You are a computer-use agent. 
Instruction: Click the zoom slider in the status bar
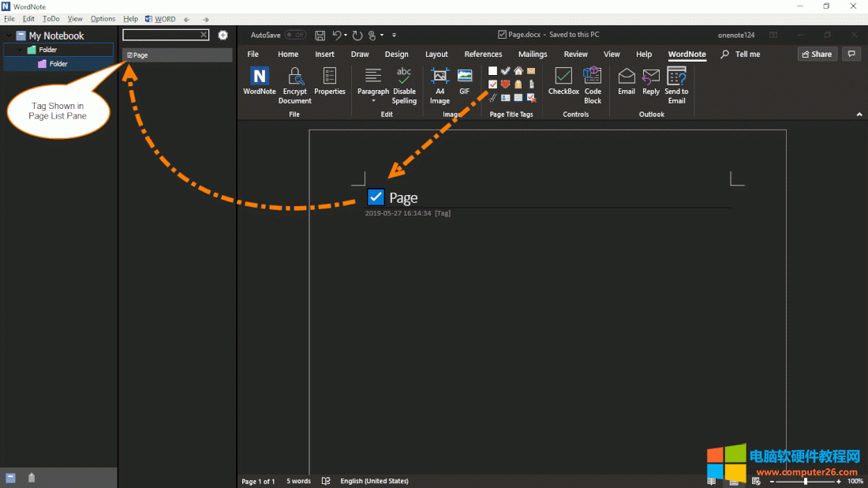coord(805,481)
